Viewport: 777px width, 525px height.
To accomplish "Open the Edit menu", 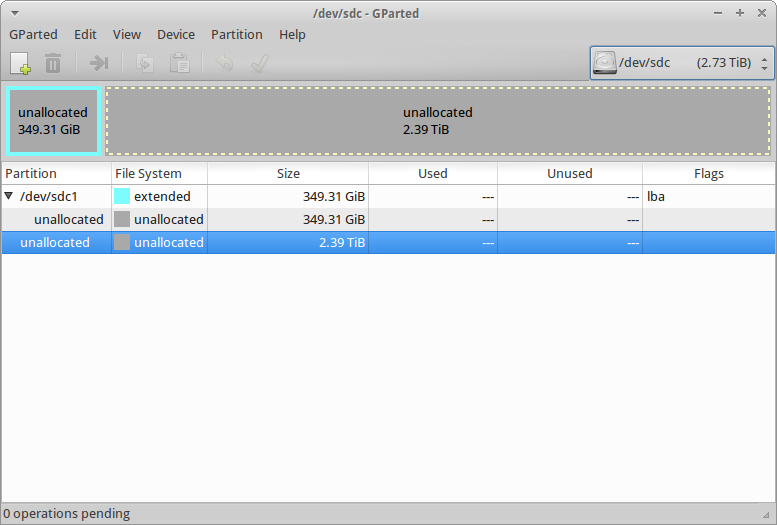I will point(85,35).
